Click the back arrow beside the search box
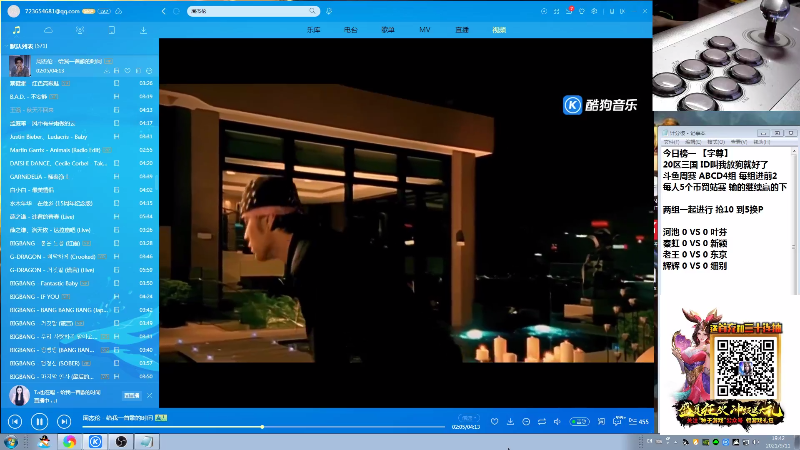Screen dimensions: 800x450 pyautogui.click(x=163, y=11)
